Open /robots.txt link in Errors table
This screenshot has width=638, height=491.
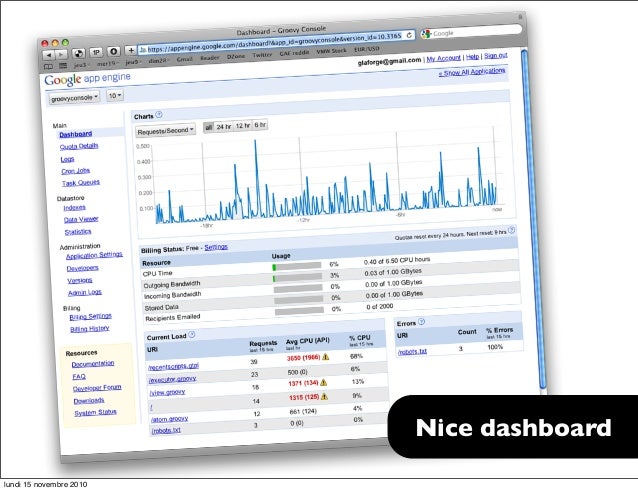click(x=413, y=351)
